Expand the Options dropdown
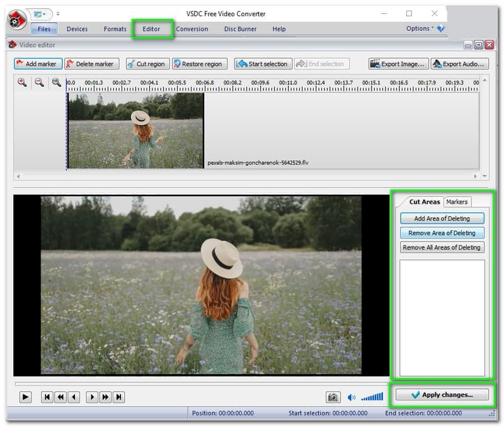The height and width of the screenshot is (427, 504). [x=420, y=28]
